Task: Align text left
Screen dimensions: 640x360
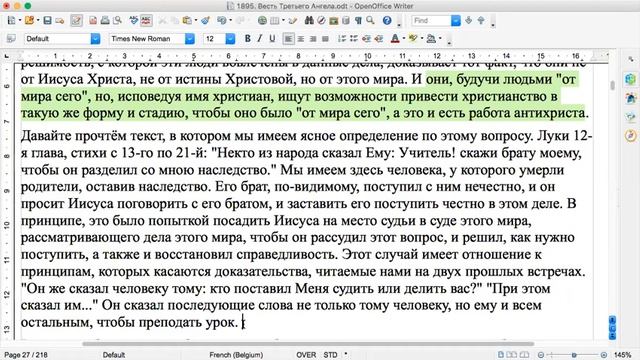Action: tap(288, 39)
